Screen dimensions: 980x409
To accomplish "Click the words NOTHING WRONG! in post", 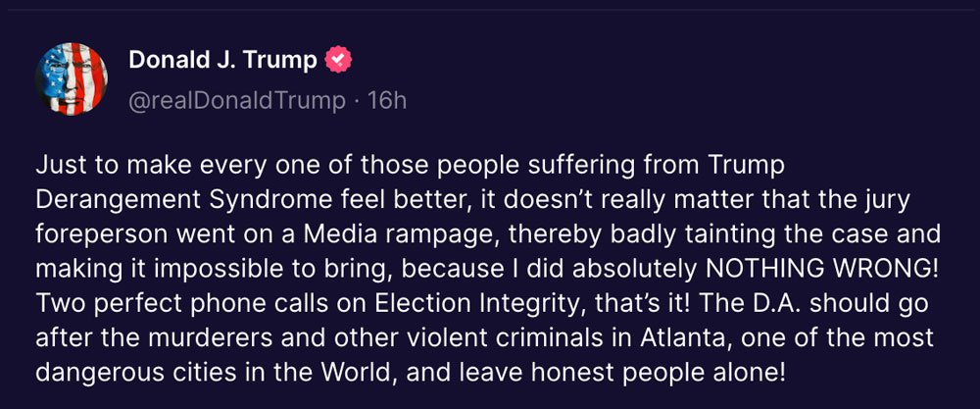I will pos(822,269).
